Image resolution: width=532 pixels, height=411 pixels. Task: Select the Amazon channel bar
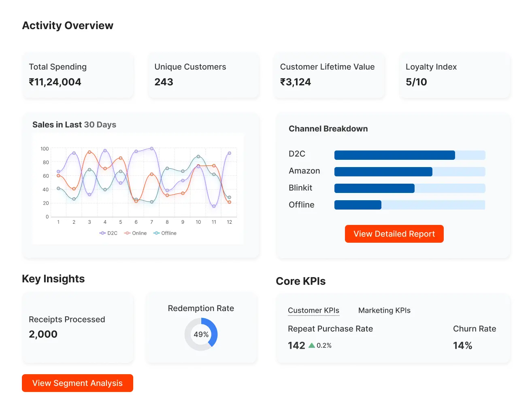(409, 172)
